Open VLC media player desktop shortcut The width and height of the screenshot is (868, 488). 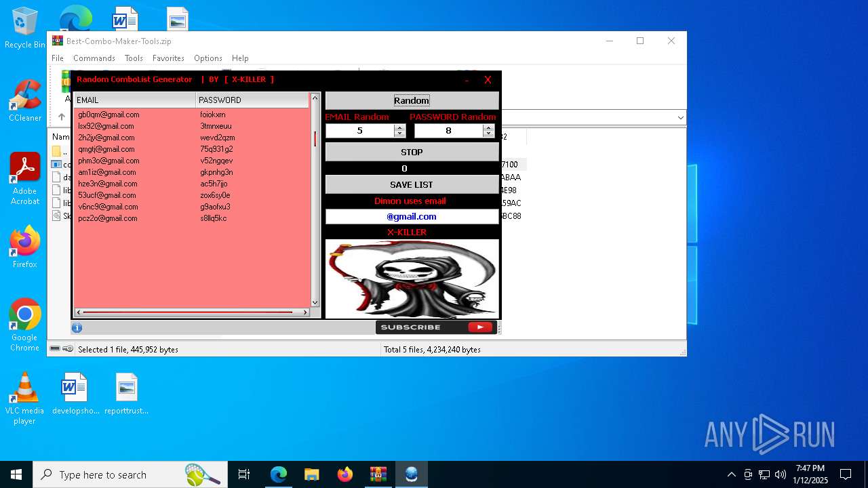pos(24,399)
